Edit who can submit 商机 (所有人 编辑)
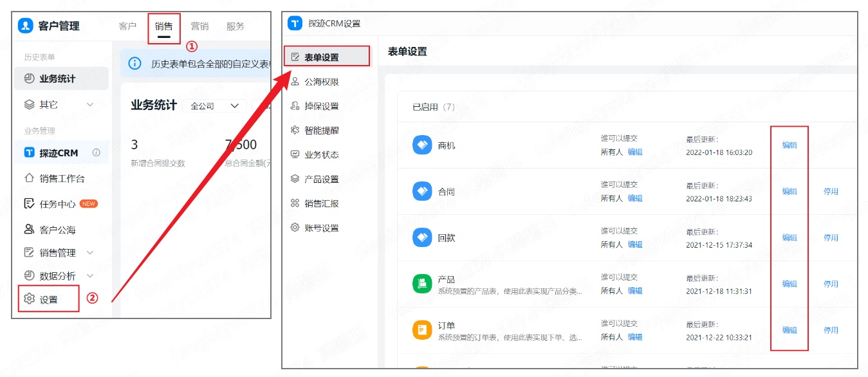The height and width of the screenshot is (377, 868). click(x=635, y=152)
